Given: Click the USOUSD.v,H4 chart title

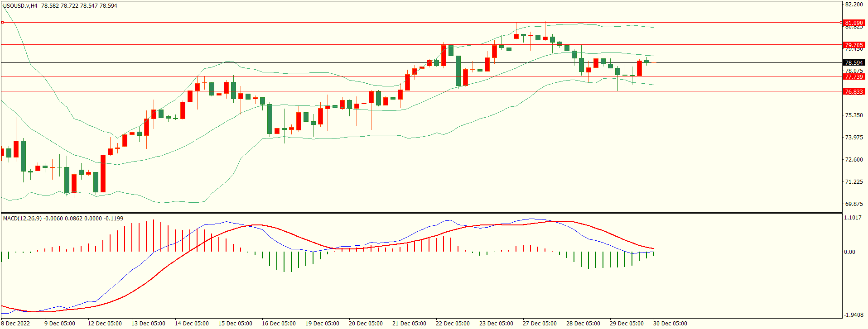Looking at the screenshot, I should (20, 6).
